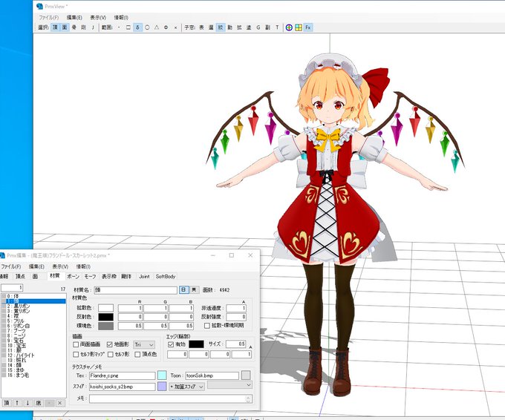Open 情報(I) menu in PmxView window
Image resolution: width=505 pixels, height=420 pixels.
tap(121, 17)
